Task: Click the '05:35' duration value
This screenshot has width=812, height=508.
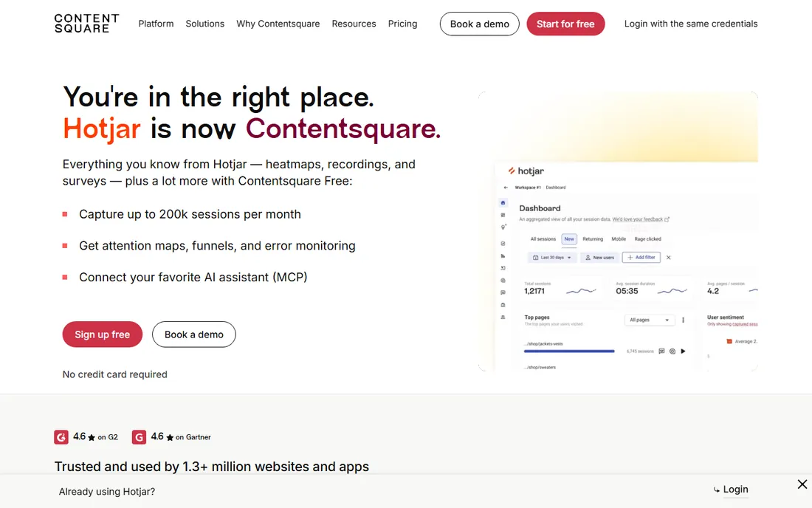Action: (627, 291)
